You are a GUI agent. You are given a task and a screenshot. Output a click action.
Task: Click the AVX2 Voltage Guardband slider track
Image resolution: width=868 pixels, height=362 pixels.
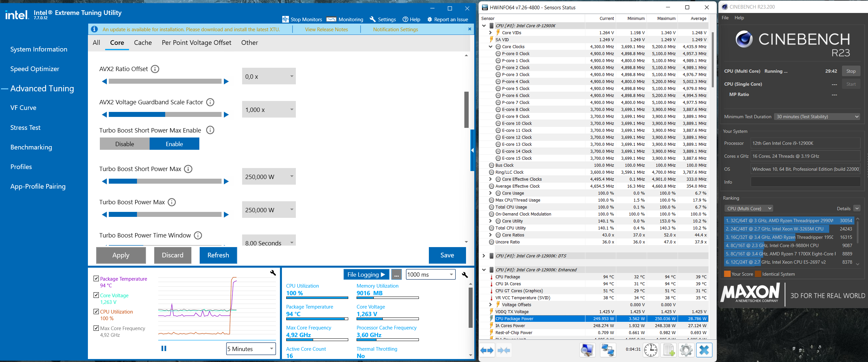(165, 115)
